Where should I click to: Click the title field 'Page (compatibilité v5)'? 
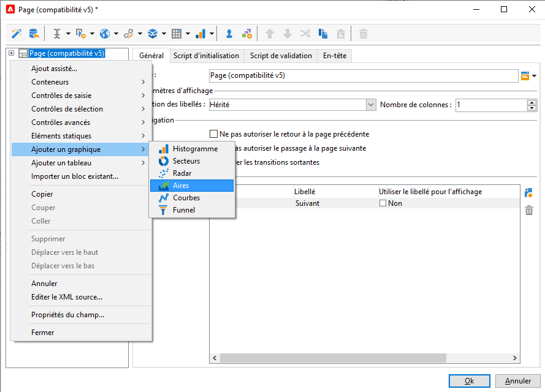[364, 76]
